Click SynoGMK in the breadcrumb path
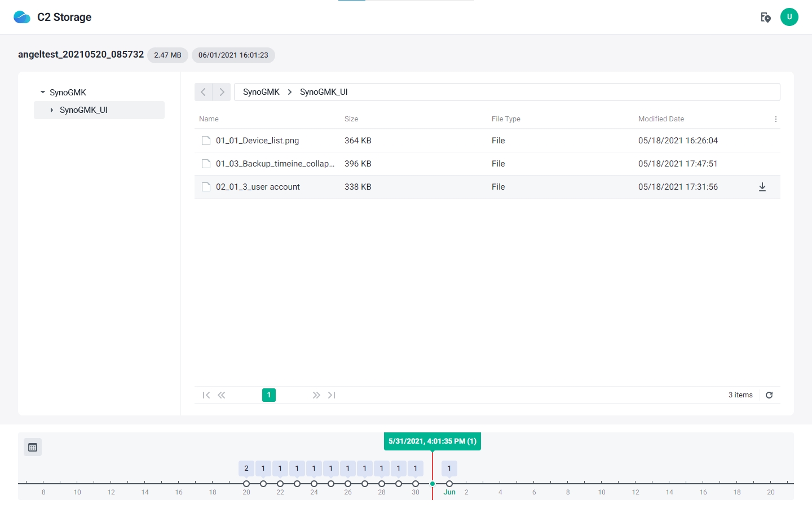812x508 pixels. click(x=261, y=92)
